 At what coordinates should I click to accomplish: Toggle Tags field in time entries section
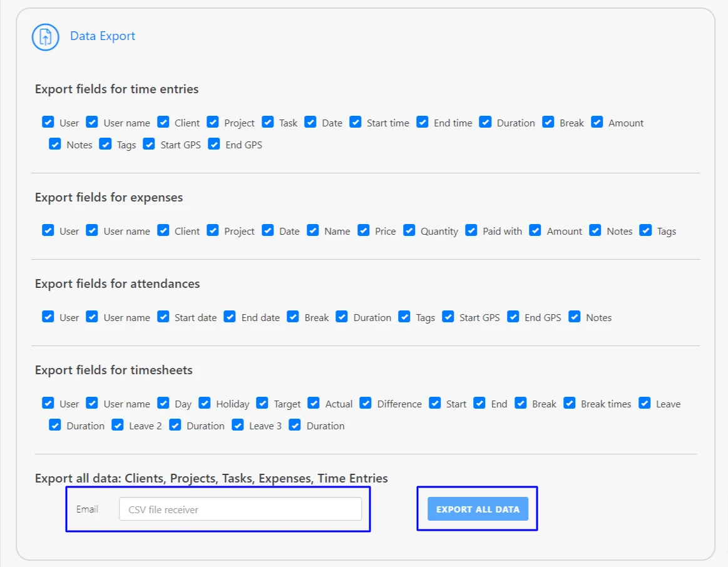pyautogui.click(x=105, y=144)
